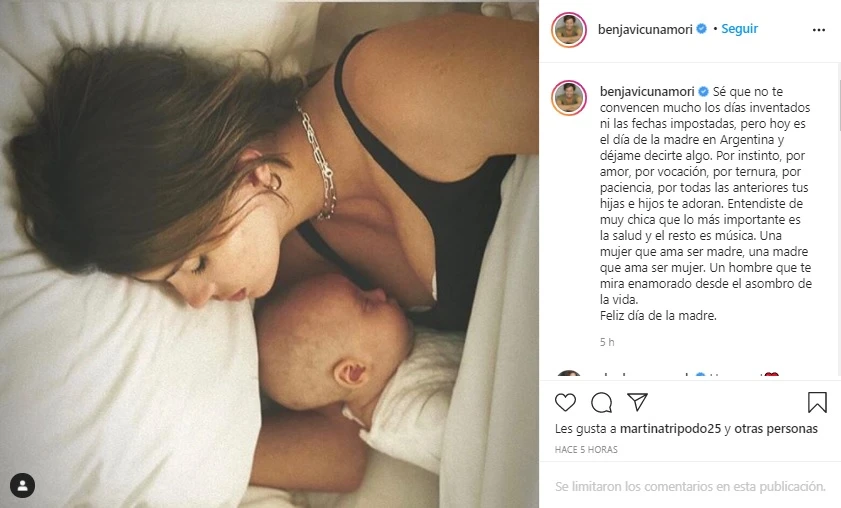Open profile picture in post header
Screen dimensions: 841x508
pos(569,30)
